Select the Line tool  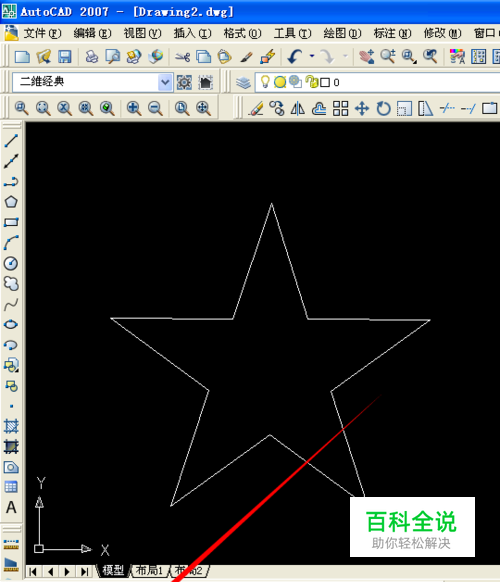coord(11,141)
